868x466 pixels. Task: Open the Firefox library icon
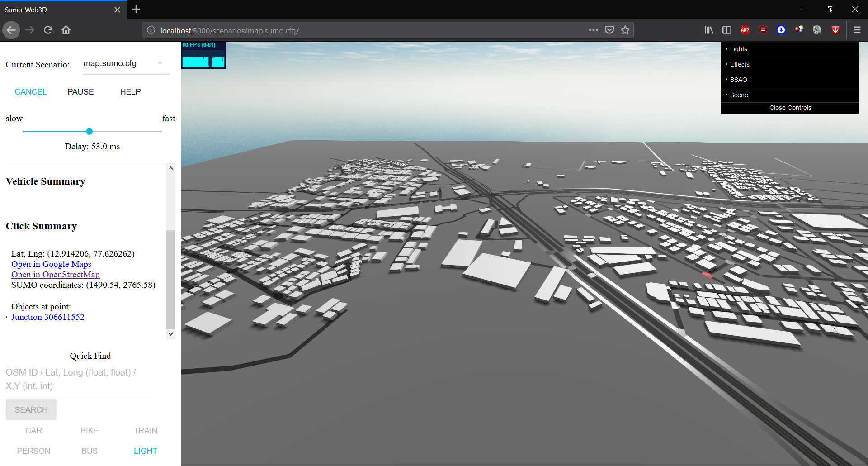[x=708, y=30]
